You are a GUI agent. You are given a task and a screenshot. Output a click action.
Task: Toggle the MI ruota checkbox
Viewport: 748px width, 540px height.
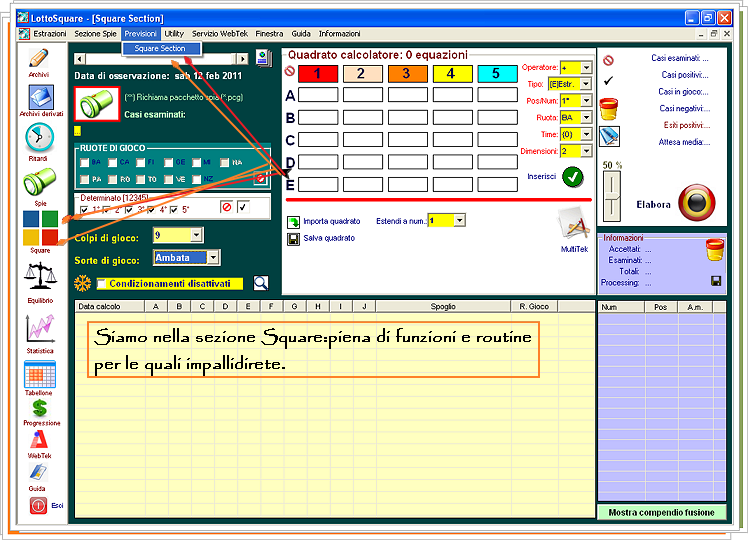coord(197,163)
